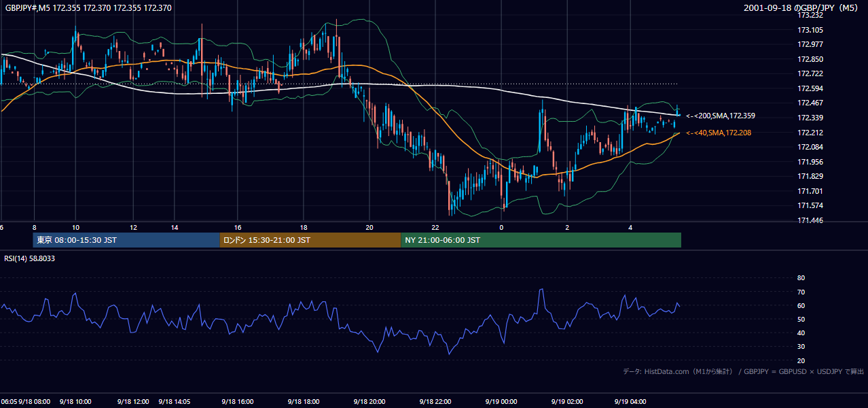868x408 pixels.
Task: Click the 9/19 04:00 bottom time label
Action: [631, 402]
